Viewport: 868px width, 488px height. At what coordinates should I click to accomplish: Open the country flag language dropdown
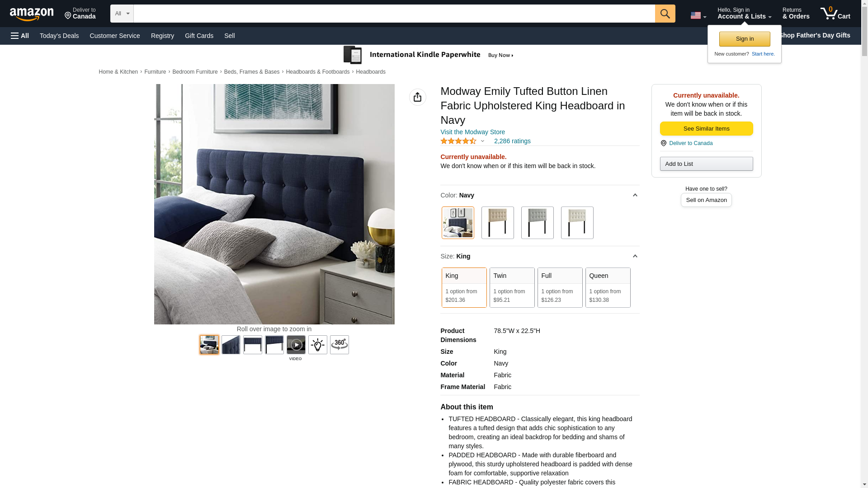(x=698, y=15)
